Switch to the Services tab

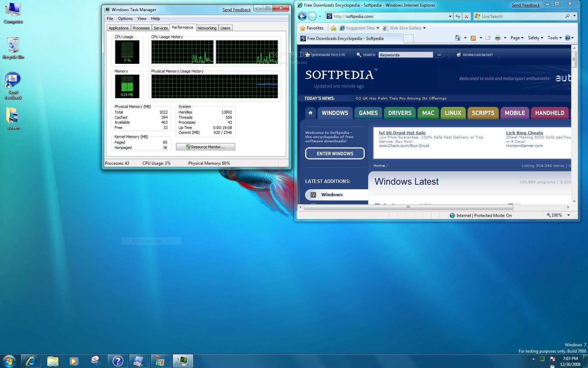tap(161, 28)
